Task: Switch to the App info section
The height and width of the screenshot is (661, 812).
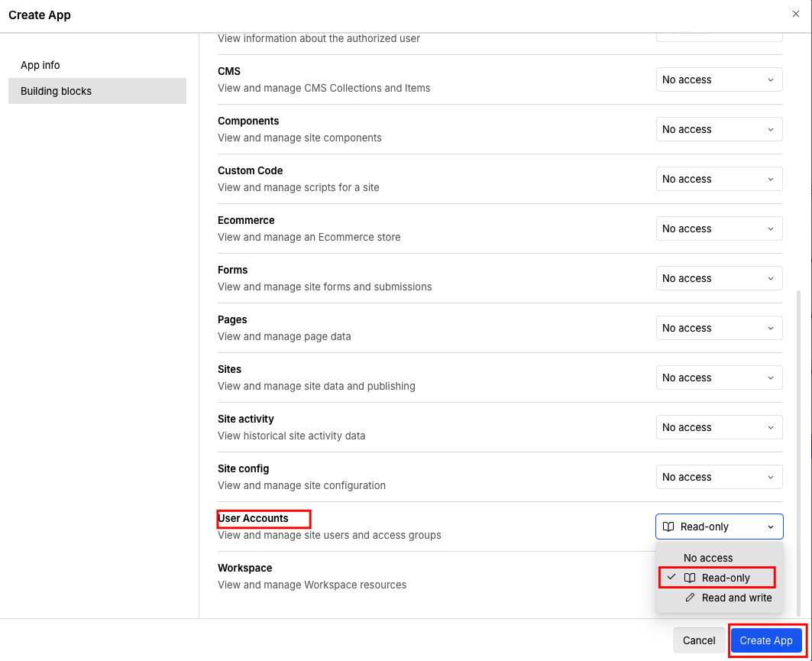Action: (40, 65)
